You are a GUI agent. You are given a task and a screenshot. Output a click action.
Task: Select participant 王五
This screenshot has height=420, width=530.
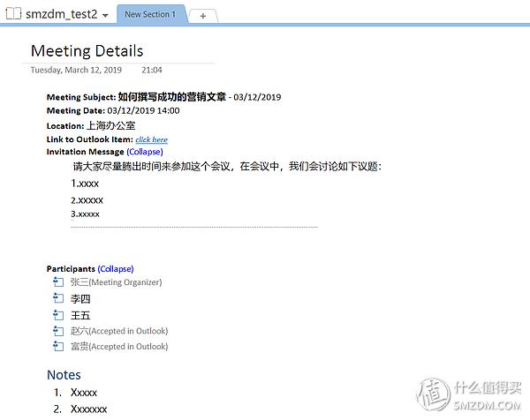point(80,315)
